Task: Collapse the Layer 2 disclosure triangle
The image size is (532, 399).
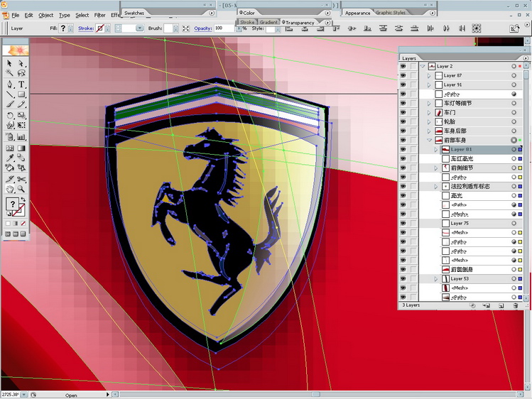Action: tap(423, 67)
